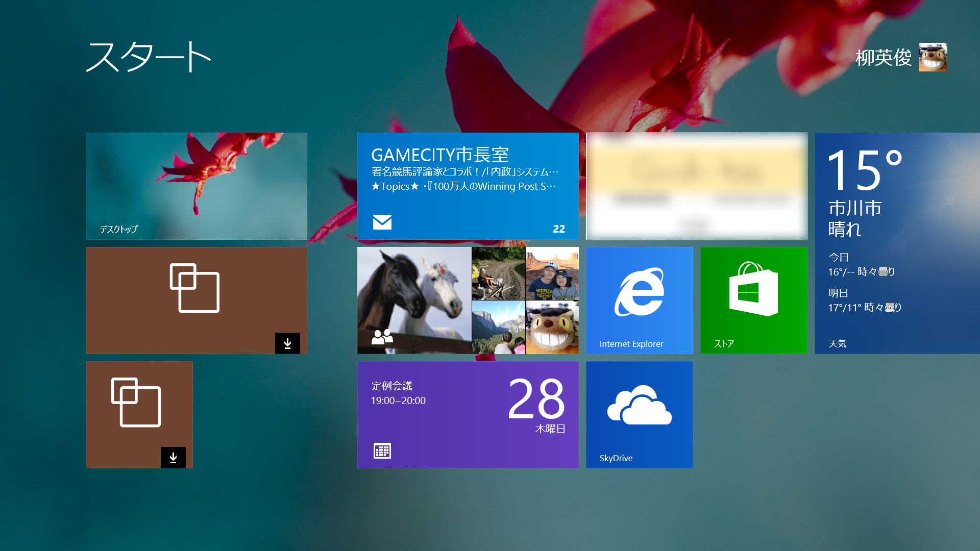
Task: Open the SkyDrive cloud tile
Action: click(639, 414)
